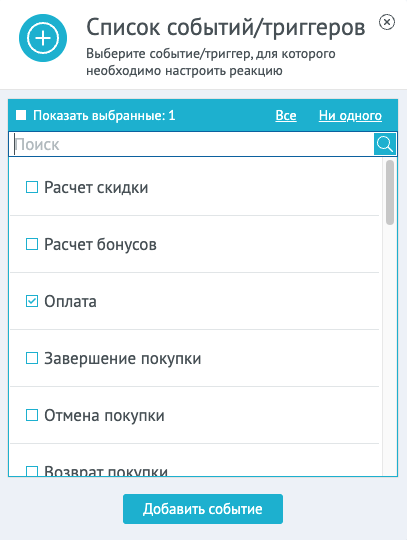Screen dimensions: 407x540
Task: Deselect all via Ни одного link
Action: pos(350,116)
